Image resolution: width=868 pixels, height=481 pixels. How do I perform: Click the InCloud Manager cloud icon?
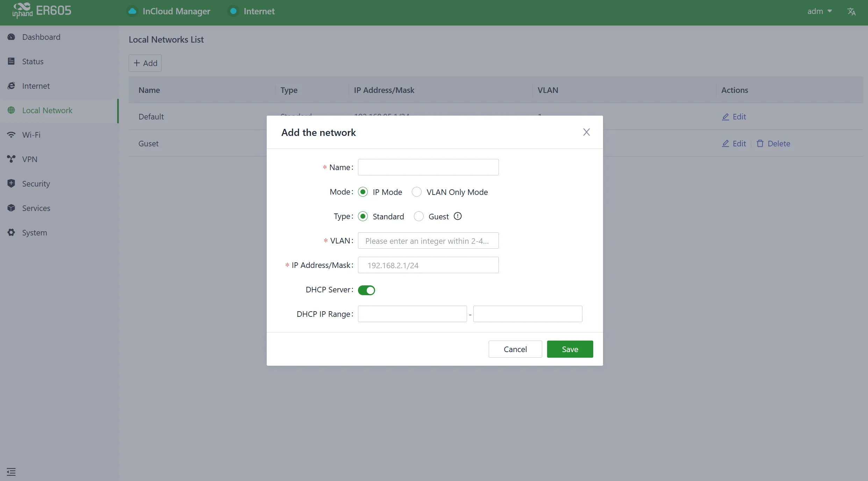[x=132, y=11]
